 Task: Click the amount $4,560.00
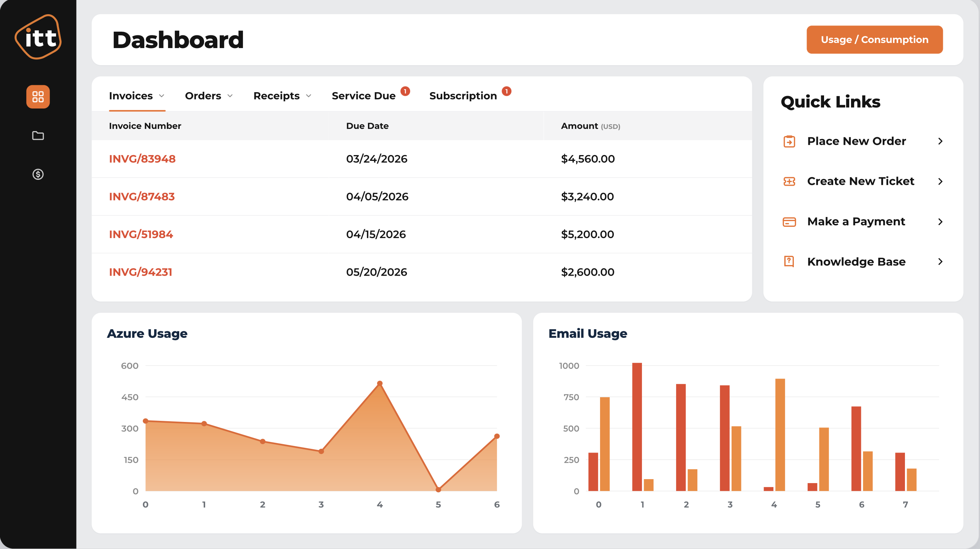point(588,159)
